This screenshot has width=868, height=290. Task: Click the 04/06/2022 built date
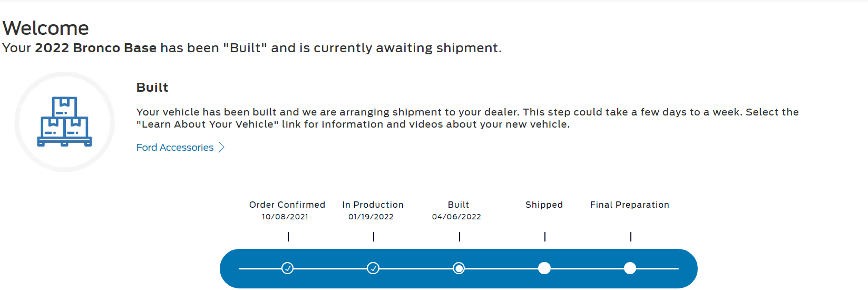click(x=456, y=217)
